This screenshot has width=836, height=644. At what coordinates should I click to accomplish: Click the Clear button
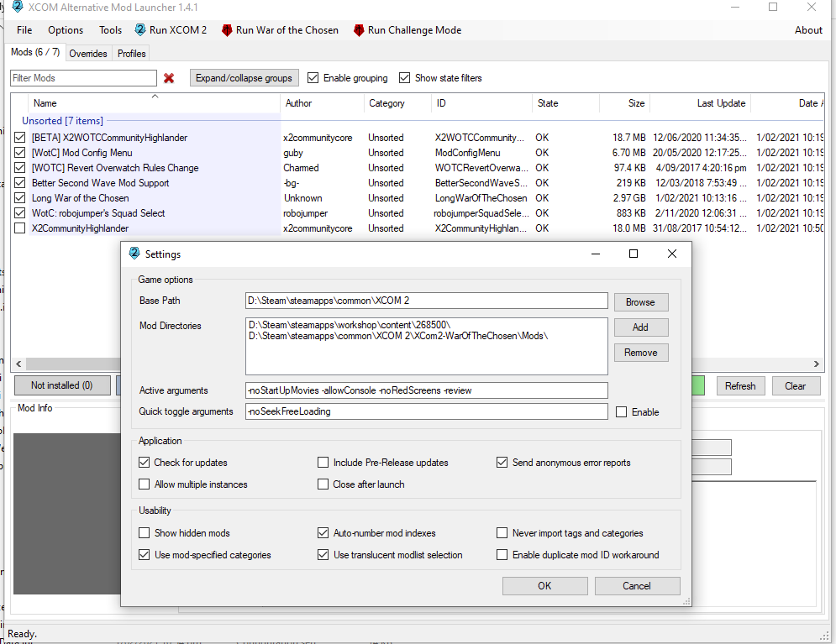796,386
